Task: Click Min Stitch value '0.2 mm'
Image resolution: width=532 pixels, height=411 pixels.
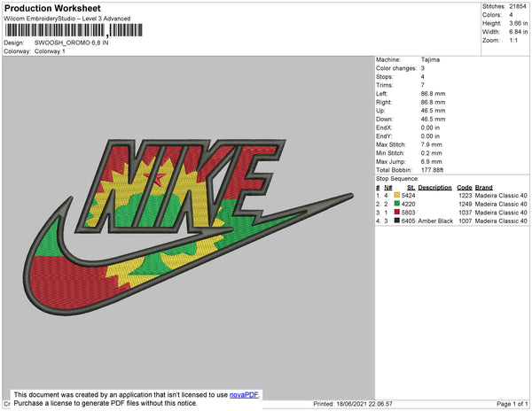Action: pyautogui.click(x=431, y=153)
